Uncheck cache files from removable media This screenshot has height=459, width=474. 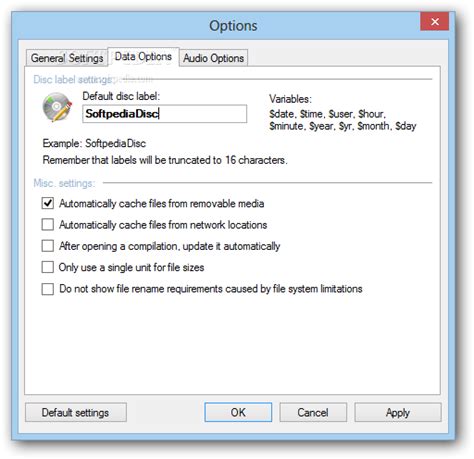[x=48, y=203]
